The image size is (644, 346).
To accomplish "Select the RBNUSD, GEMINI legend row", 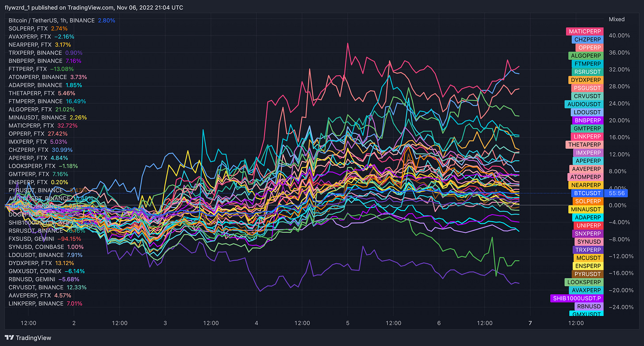I will tap(44, 279).
